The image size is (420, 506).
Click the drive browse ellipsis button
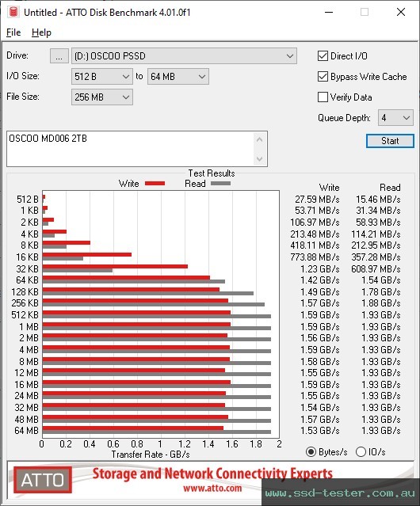click(x=59, y=56)
